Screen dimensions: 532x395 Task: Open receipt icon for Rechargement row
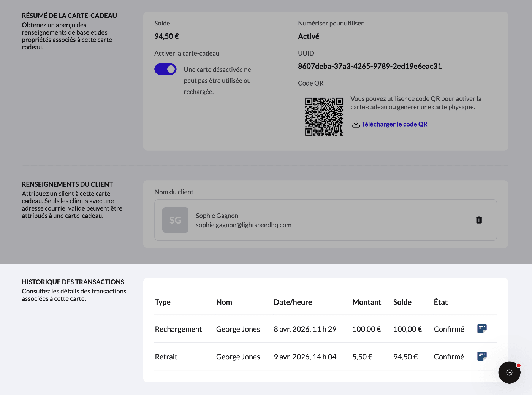[x=482, y=328]
